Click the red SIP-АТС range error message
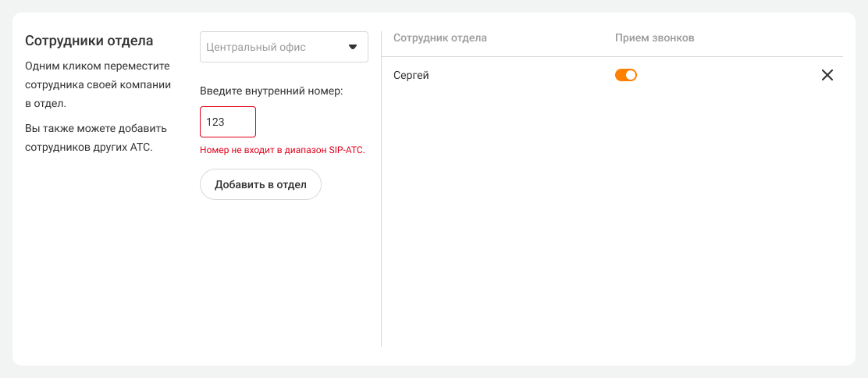The width and height of the screenshot is (868, 378). pyautogui.click(x=283, y=149)
